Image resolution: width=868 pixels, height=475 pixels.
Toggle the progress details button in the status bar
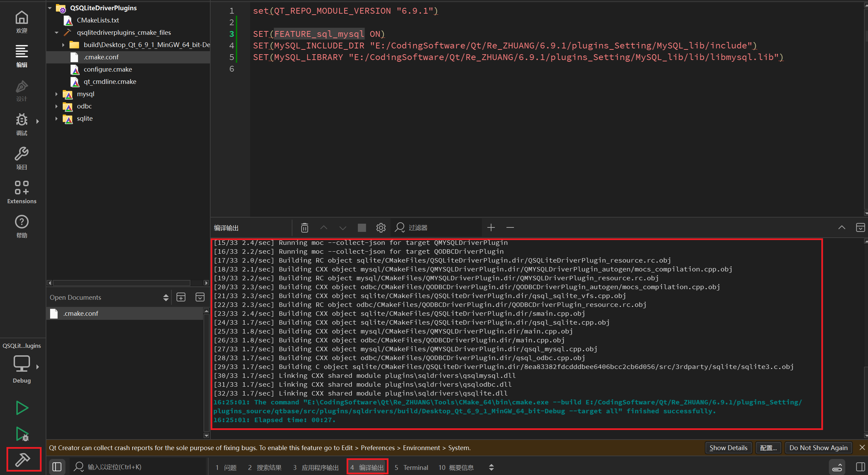837,467
